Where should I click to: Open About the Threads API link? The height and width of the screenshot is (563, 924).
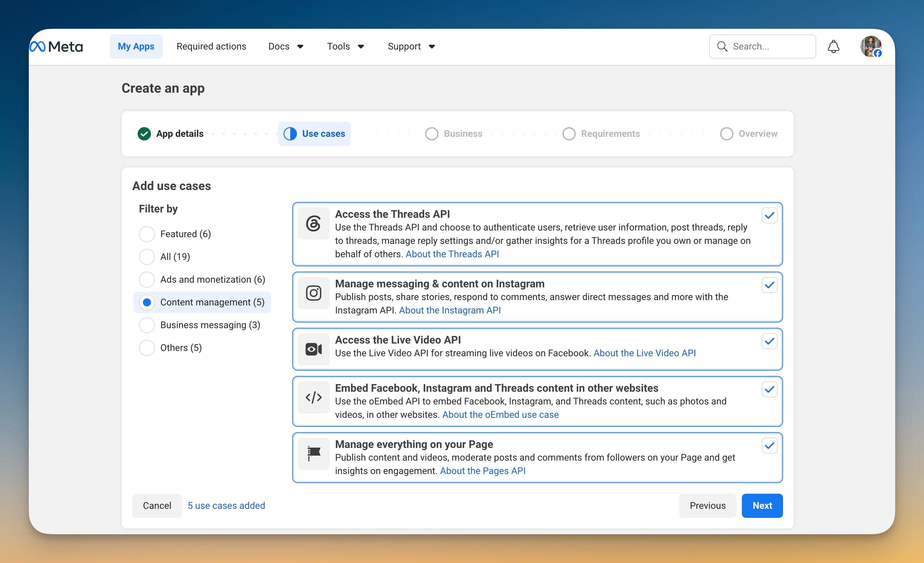point(452,254)
